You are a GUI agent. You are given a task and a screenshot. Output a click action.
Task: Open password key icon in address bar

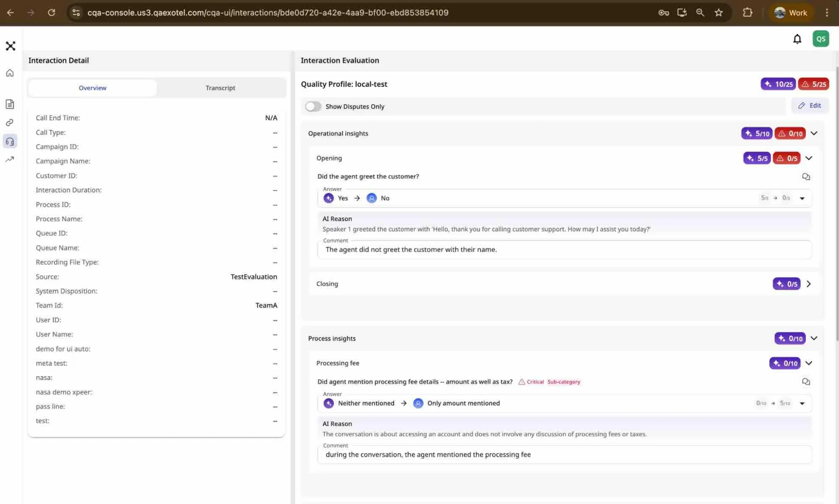coord(664,13)
